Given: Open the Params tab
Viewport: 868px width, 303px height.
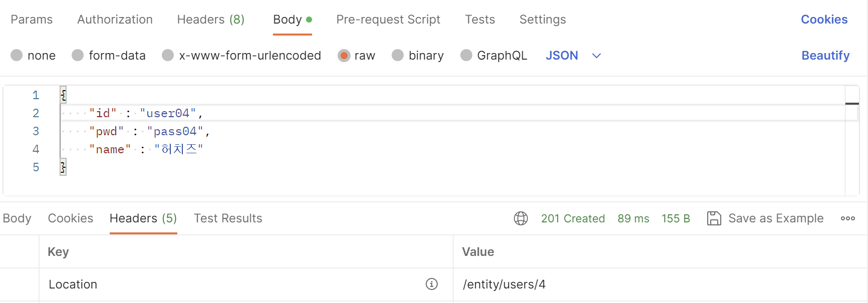Looking at the screenshot, I should [x=32, y=20].
